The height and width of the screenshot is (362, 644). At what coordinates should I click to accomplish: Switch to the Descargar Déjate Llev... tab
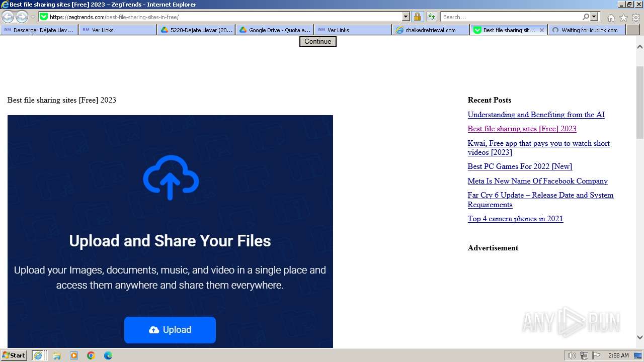(x=39, y=30)
